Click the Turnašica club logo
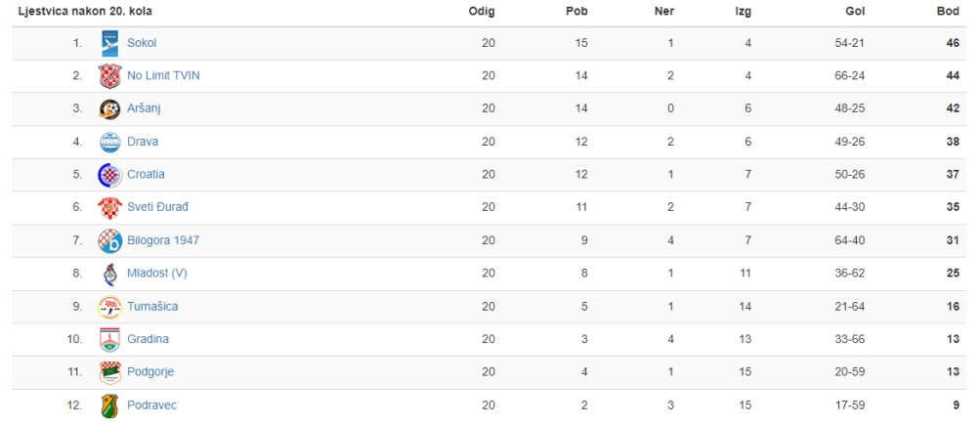 coord(110,306)
